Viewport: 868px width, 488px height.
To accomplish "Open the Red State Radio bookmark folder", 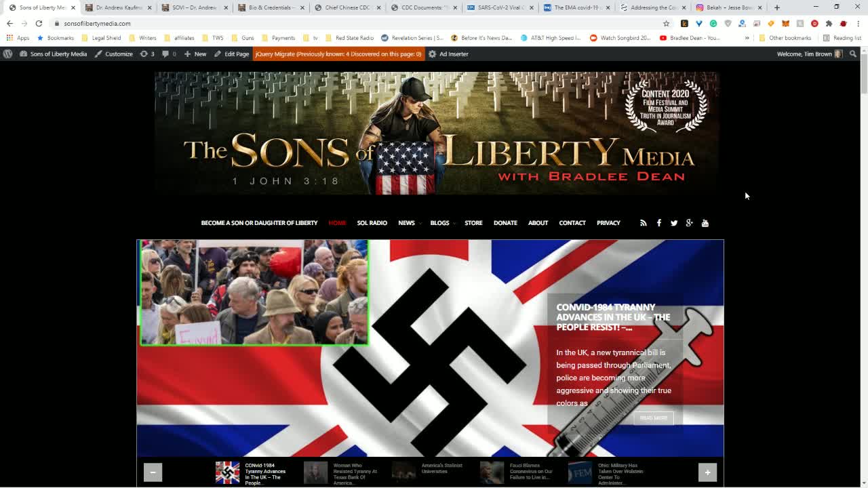I will tap(349, 38).
